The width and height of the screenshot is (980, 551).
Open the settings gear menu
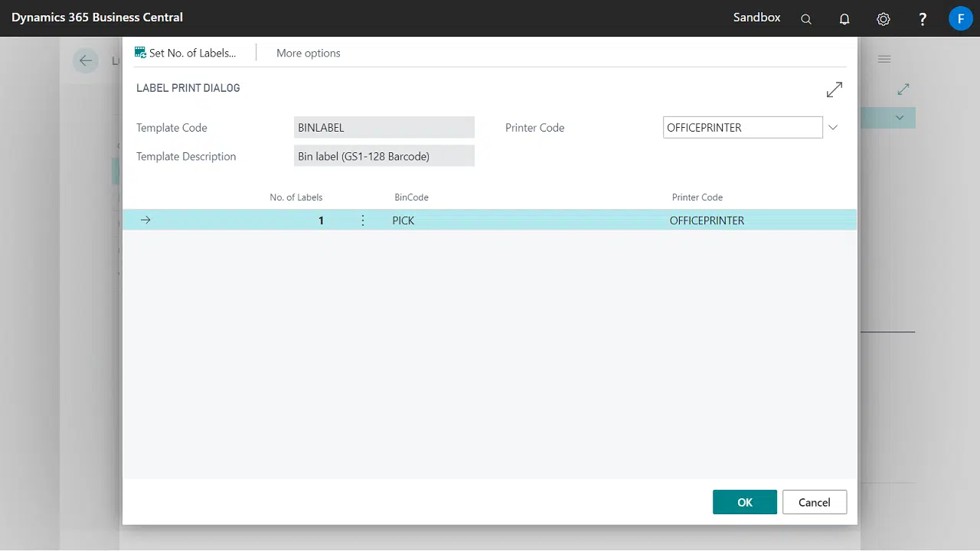(884, 19)
